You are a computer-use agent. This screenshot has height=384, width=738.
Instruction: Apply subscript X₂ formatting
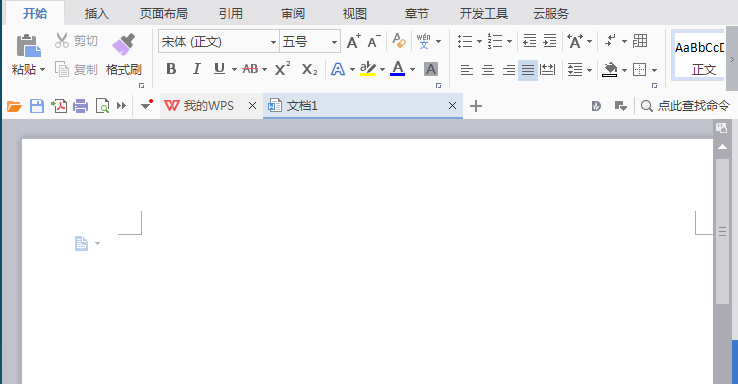(x=309, y=70)
